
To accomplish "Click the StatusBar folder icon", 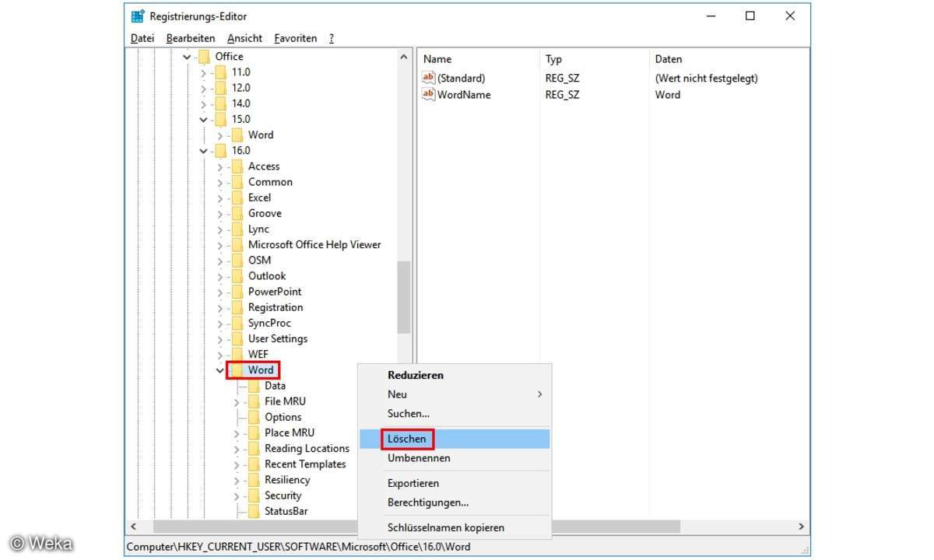I will pyautogui.click(x=253, y=511).
